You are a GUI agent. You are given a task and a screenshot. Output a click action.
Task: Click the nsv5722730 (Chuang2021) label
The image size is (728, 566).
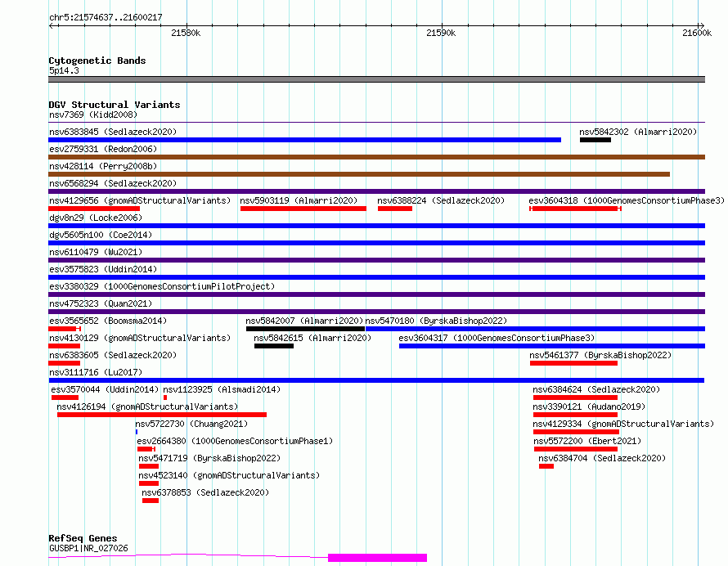point(191,424)
